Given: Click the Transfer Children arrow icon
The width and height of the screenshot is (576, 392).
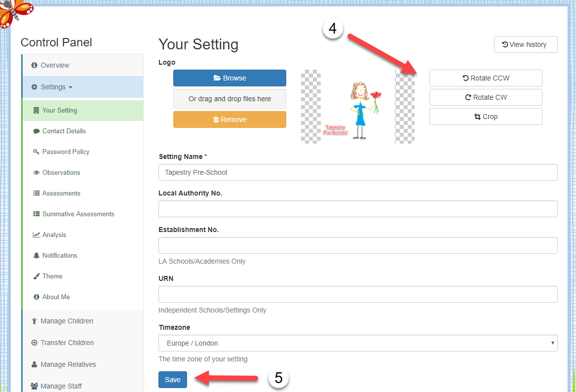Looking at the screenshot, I should 34,343.
